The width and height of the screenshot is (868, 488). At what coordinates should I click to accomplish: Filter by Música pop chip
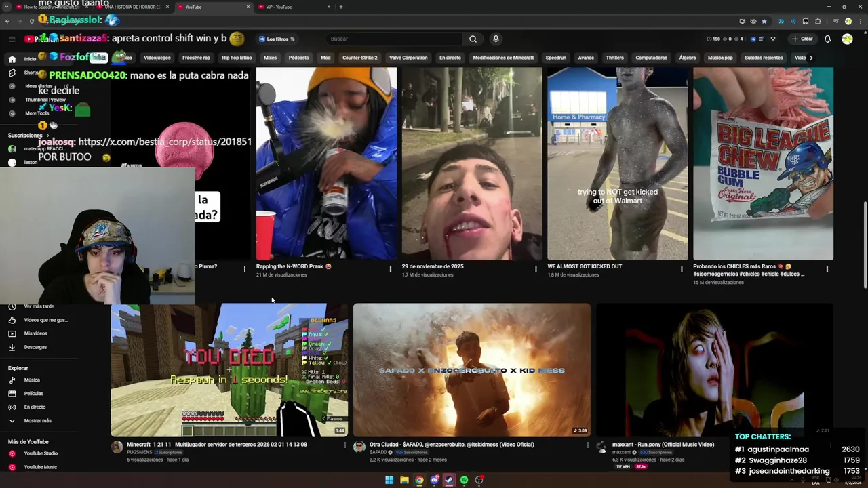[x=720, y=58]
